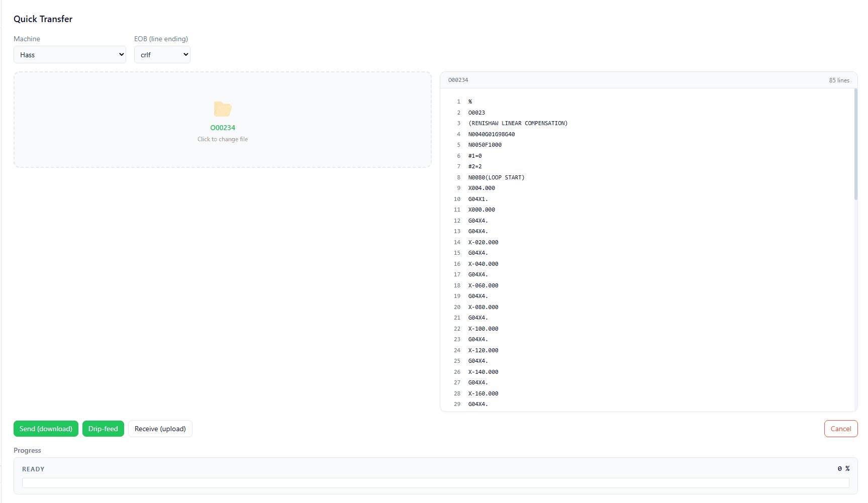Viewport: 868px width, 503px height.
Task: Click the READY status label
Action: coord(33,469)
